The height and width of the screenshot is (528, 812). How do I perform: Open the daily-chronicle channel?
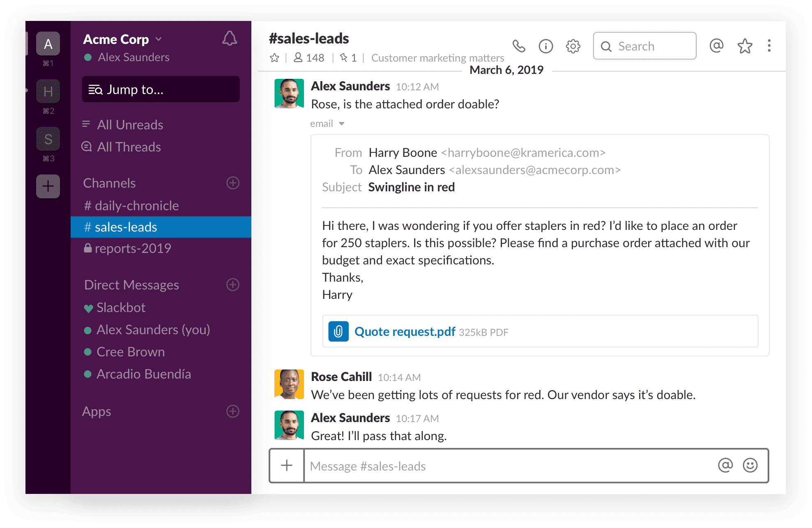click(x=161, y=205)
